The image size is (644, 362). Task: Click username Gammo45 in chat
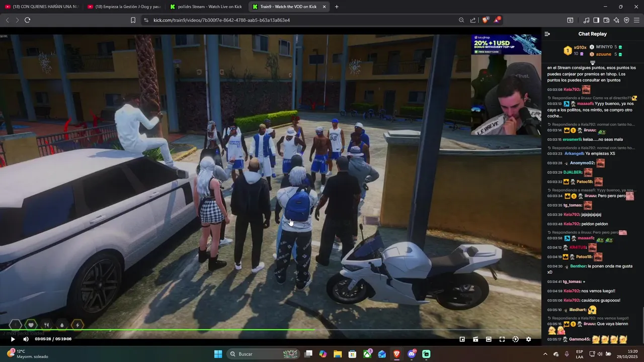(x=579, y=339)
